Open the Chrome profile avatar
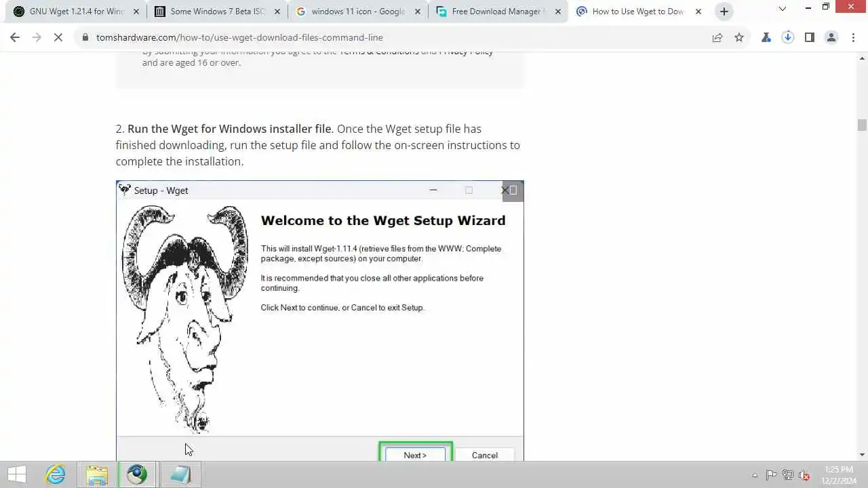 click(x=831, y=38)
